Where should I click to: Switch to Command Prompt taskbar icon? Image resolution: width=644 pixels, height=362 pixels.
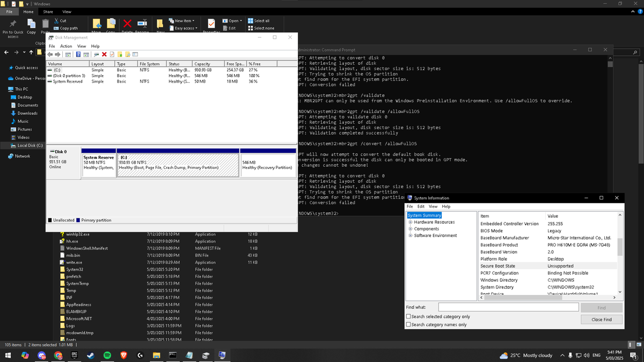pyautogui.click(x=173, y=355)
